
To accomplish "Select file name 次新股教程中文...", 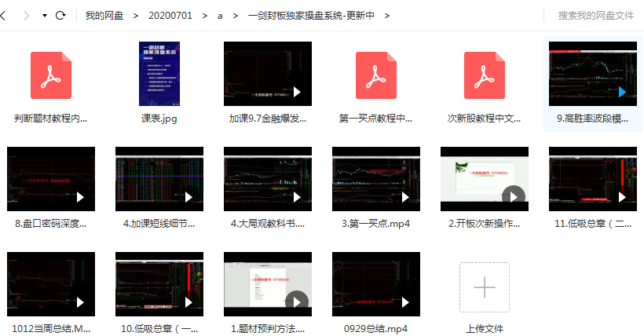I will 485,119.
